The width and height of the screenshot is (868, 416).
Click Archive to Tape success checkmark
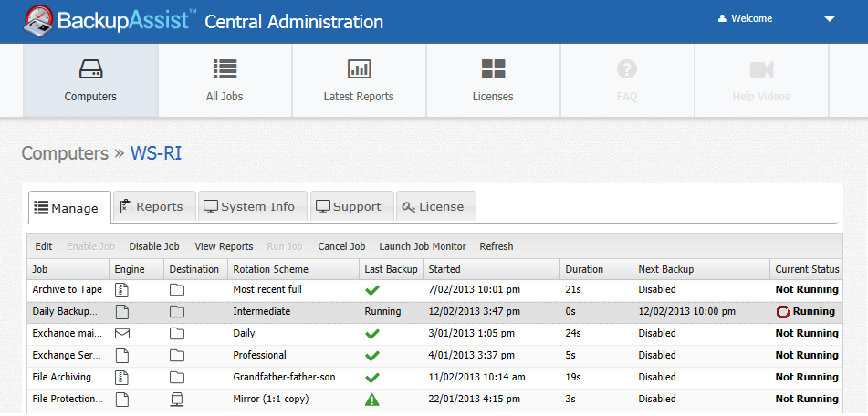pos(372,290)
